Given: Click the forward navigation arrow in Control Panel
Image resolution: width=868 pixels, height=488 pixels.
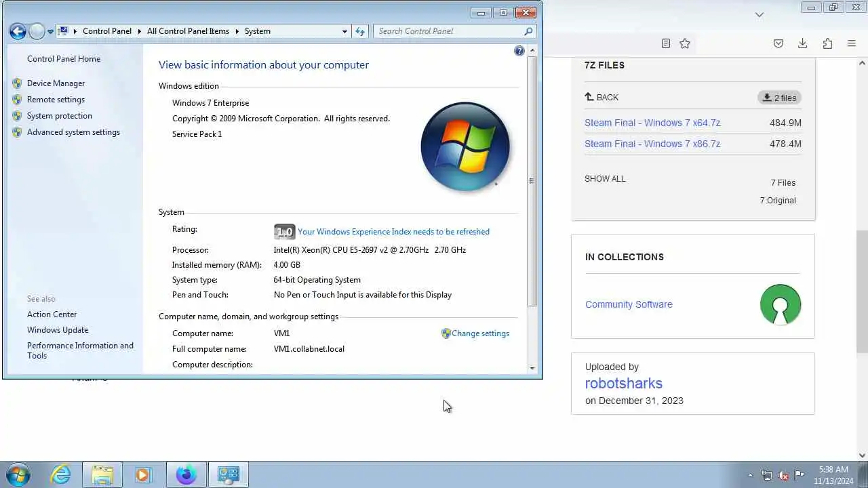Looking at the screenshot, I should tap(37, 31).
